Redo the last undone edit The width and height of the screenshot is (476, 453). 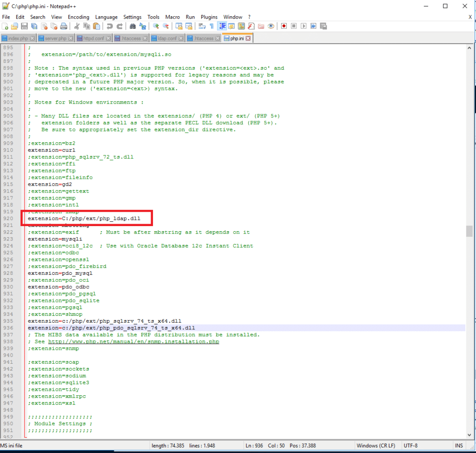[x=119, y=26]
